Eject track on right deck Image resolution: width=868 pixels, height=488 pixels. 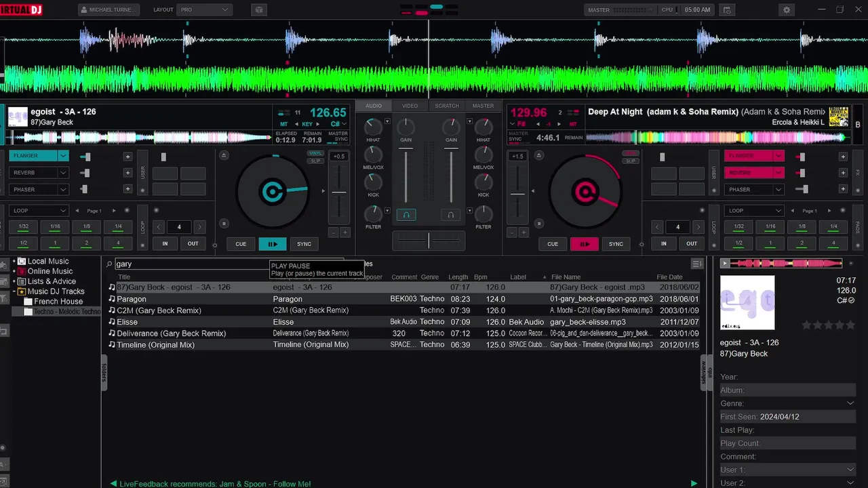point(538,156)
